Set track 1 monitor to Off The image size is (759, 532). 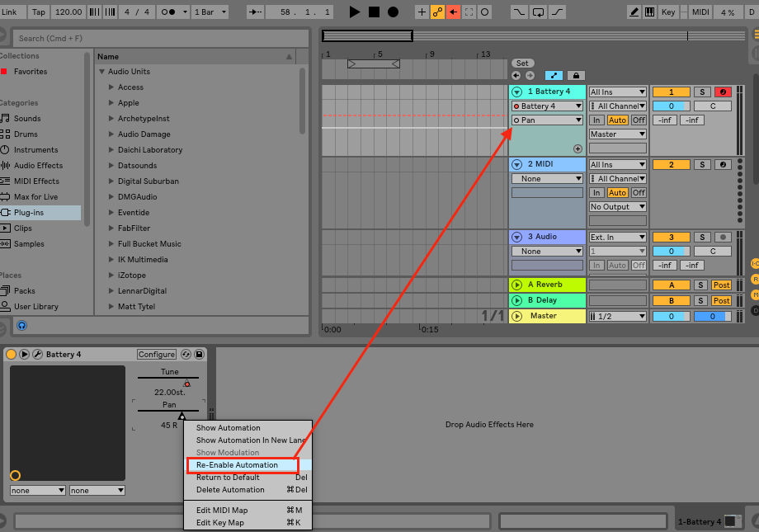click(639, 120)
